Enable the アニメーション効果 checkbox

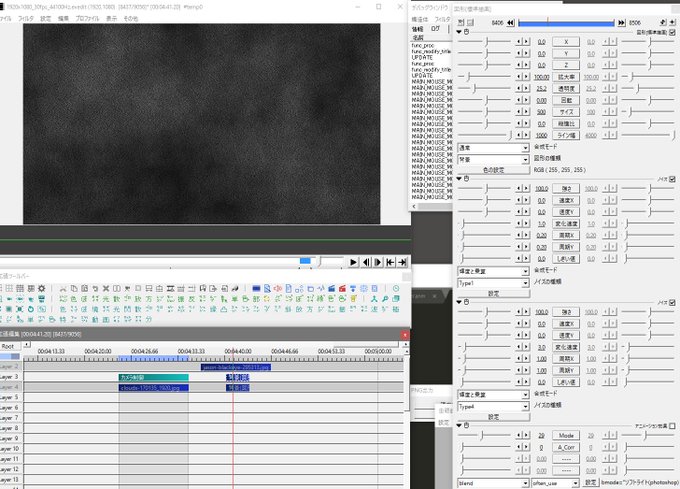point(672,426)
